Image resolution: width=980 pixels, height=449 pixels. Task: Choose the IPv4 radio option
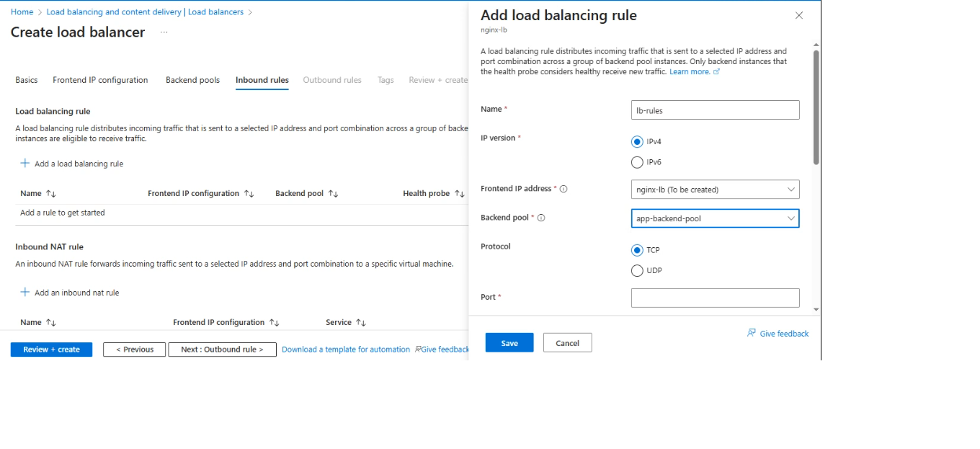[637, 142]
